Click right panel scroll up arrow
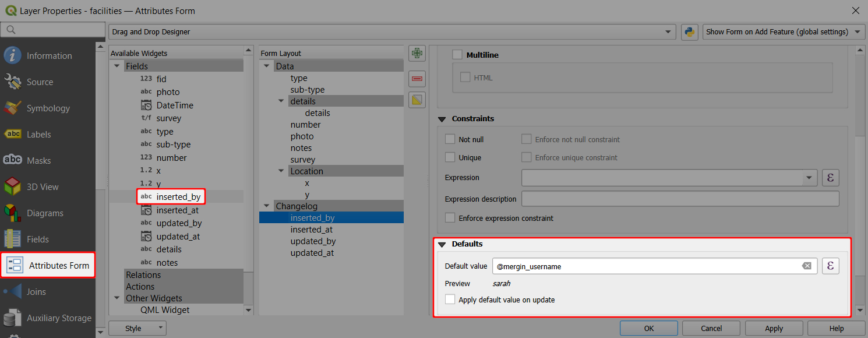 click(x=860, y=51)
